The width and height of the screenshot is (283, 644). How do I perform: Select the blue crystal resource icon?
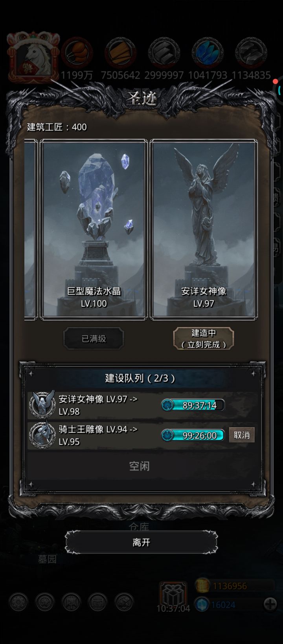[x=208, y=53]
